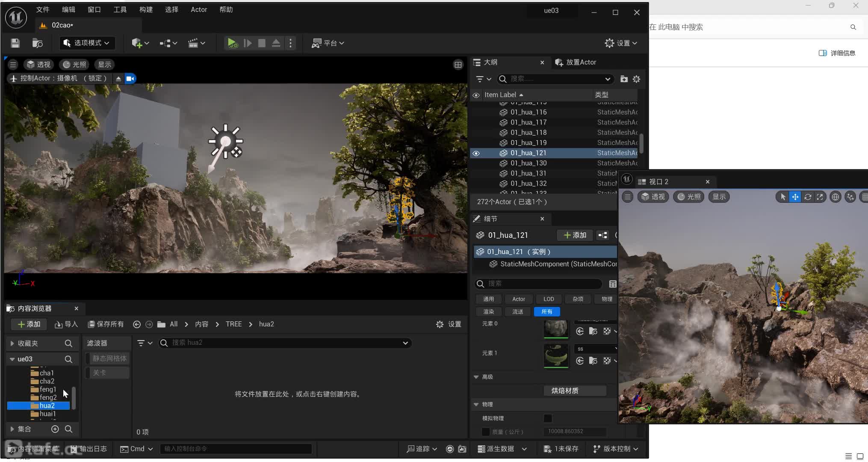Click the TREE breadcrumb in content browser
The width and height of the screenshot is (868, 462).
click(233, 324)
